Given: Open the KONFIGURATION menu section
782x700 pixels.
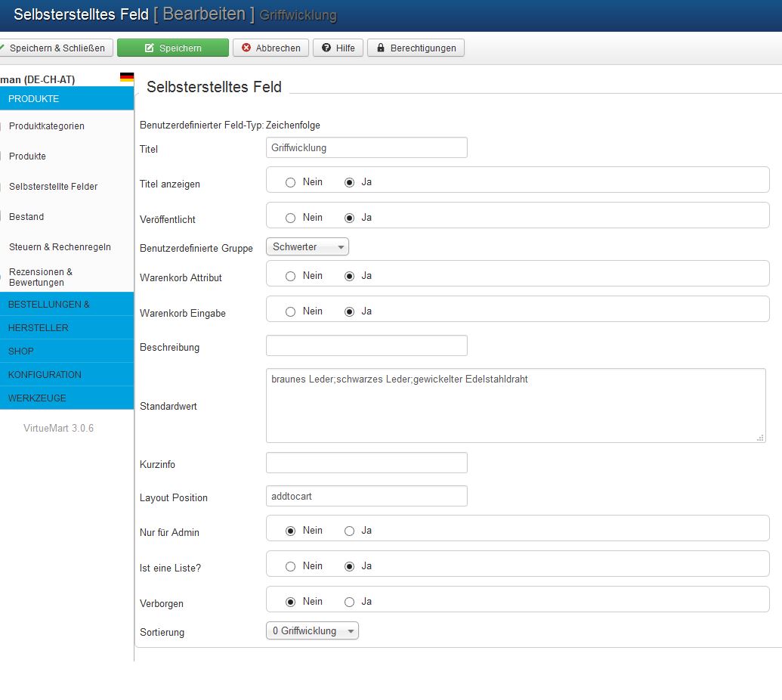Looking at the screenshot, I should [x=66, y=375].
